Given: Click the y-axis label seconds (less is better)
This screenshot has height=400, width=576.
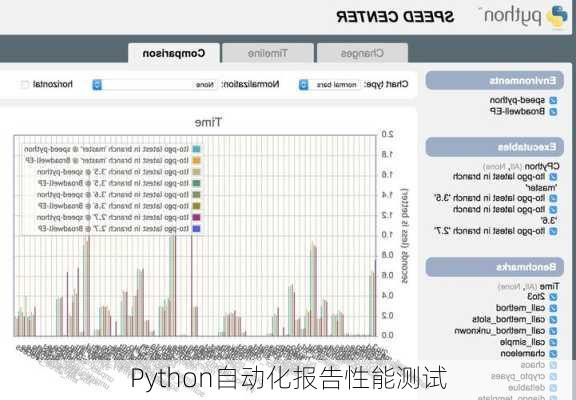Looking at the screenshot, I should [x=404, y=237].
